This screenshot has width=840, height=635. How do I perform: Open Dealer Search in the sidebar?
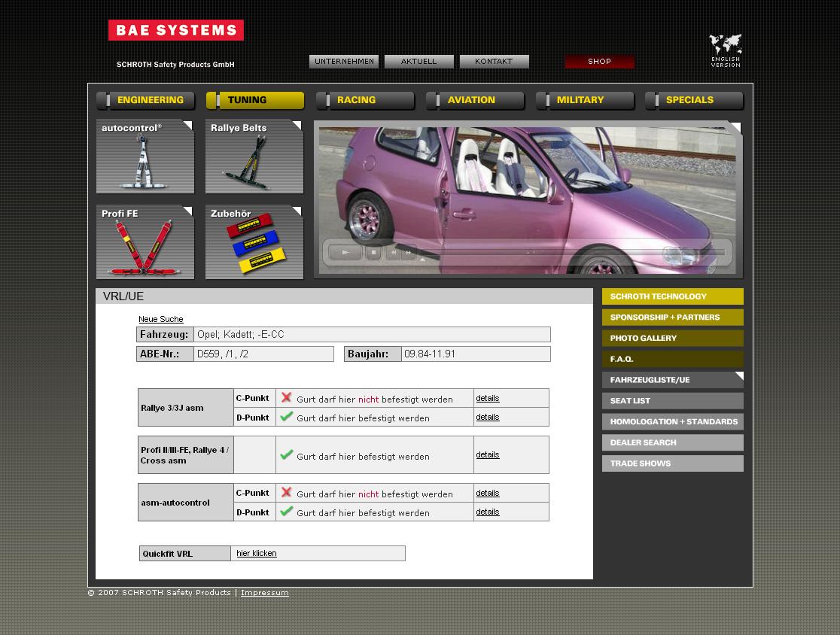tap(672, 442)
